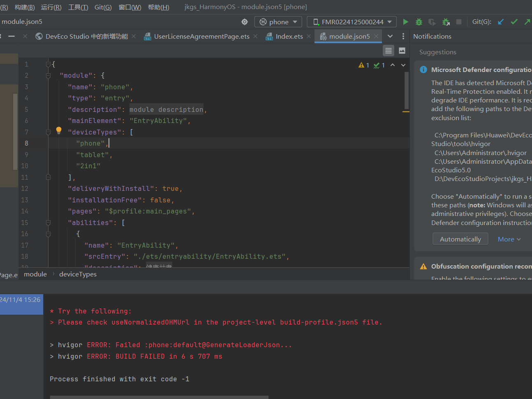Open the FMR0224125000244 device selector dropdown

352,22
